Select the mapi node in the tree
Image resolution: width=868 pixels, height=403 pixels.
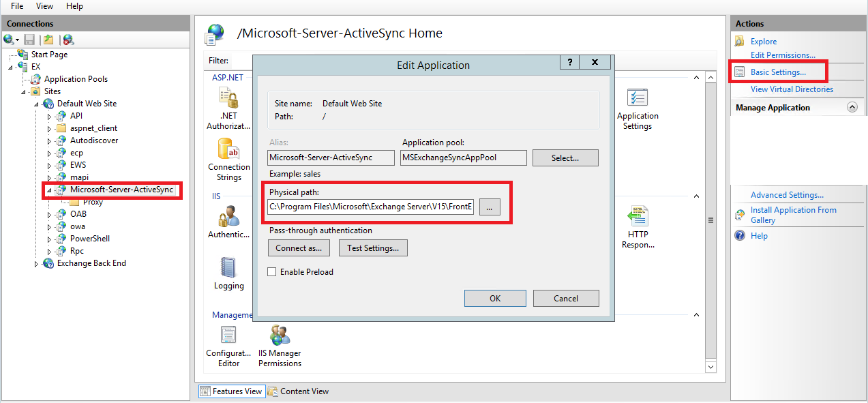pyautogui.click(x=79, y=177)
